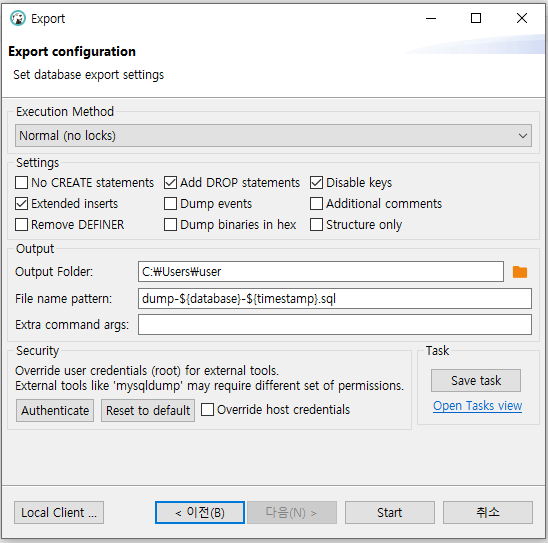
Task: Browse output folder with orange folder icon
Action: pyautogui.click(x=520, y=272)
